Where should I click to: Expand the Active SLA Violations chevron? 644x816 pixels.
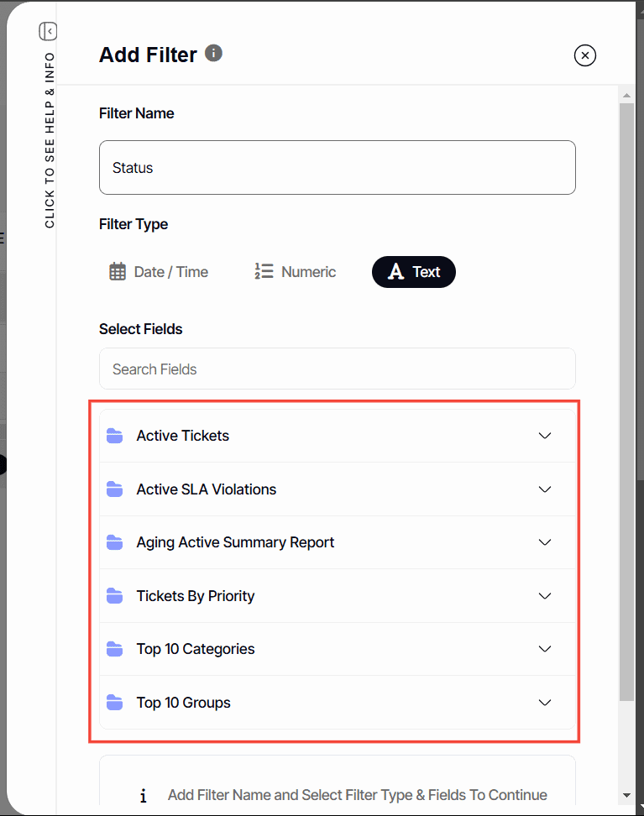(545, 489)
